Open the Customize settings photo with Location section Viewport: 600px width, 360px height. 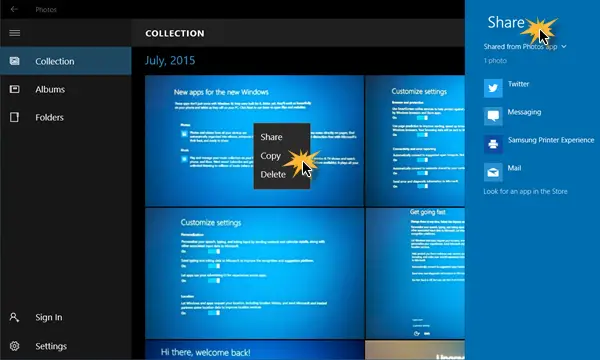(x=254, y=273)
